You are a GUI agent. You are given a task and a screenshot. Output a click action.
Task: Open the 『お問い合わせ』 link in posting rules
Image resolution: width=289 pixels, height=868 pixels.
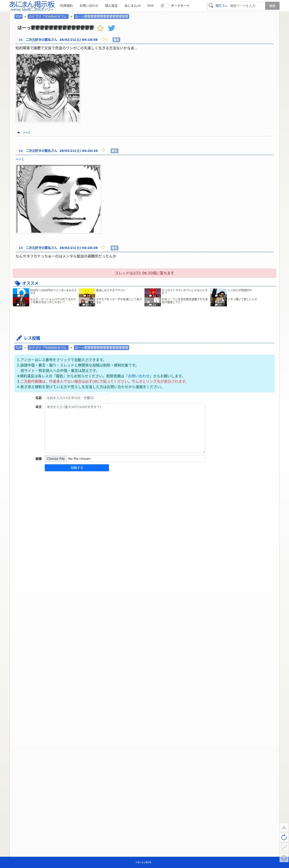[x=138, y=376]
